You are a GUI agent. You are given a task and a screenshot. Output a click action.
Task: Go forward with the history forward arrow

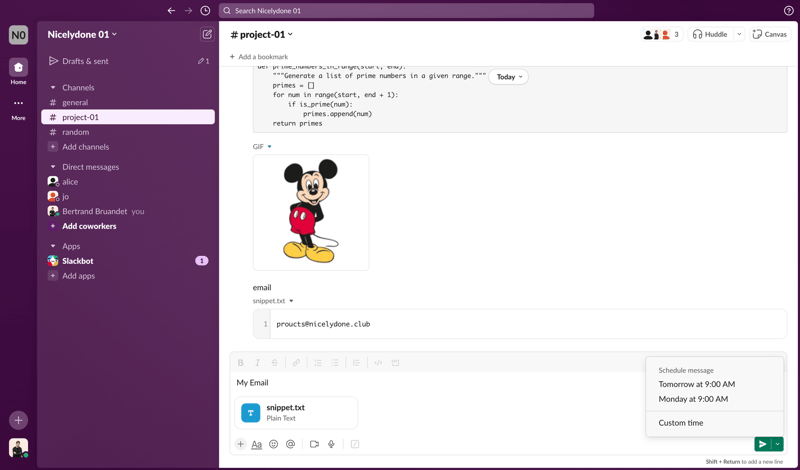(188, 11)
